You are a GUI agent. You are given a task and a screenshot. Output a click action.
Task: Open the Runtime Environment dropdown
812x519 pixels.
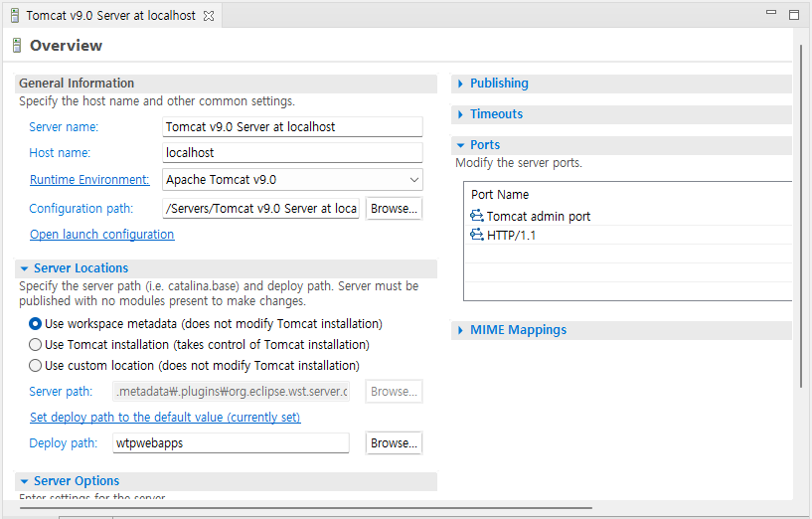pyautogui.click(x=414, y=180)
